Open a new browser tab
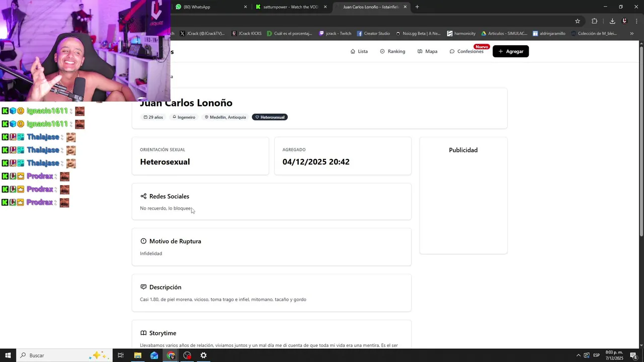The width and height of the screenshot is (644, 362). (417, 7)
